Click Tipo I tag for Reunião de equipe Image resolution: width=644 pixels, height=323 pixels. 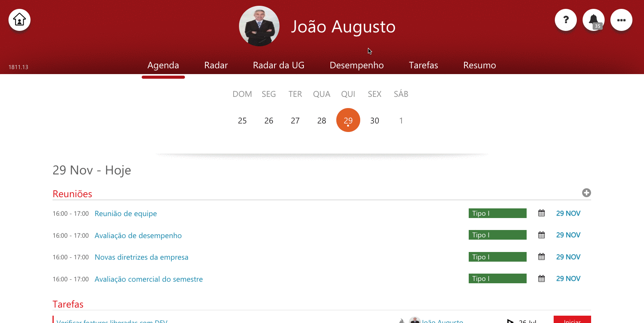point(498,213)
